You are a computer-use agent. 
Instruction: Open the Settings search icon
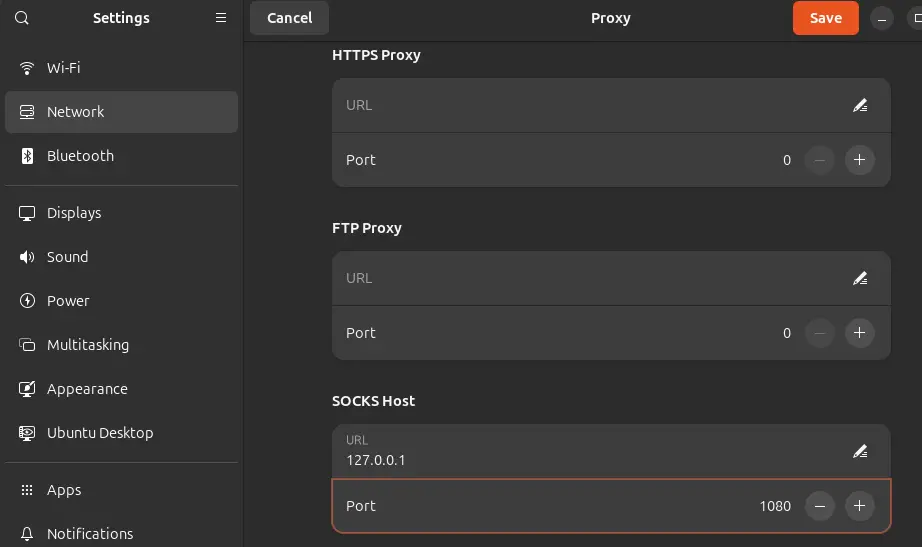click(x=22, y=18)
